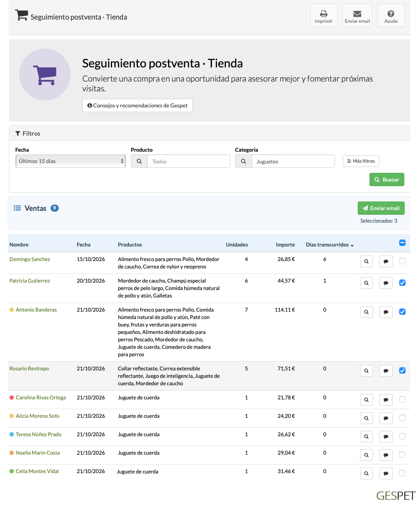
Task: Sort by Días transcurridos column
Action: tap(329, 245)
